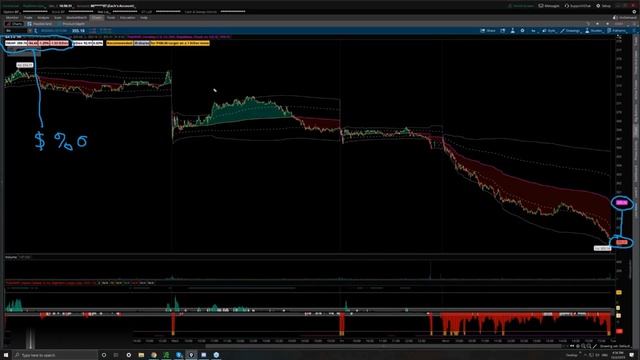
Task: Click the symbol entry field
Action: (x=16, y=31)
